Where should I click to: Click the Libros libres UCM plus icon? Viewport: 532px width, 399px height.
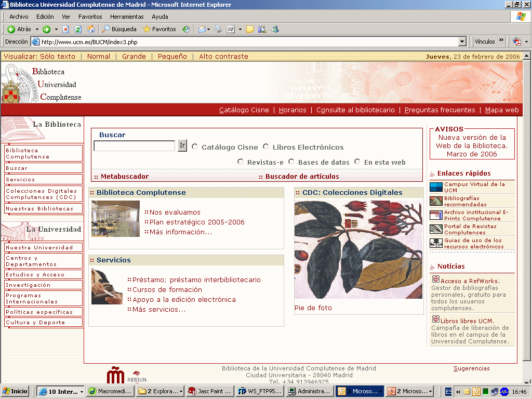pyautogui.click(x=436, y=320)
